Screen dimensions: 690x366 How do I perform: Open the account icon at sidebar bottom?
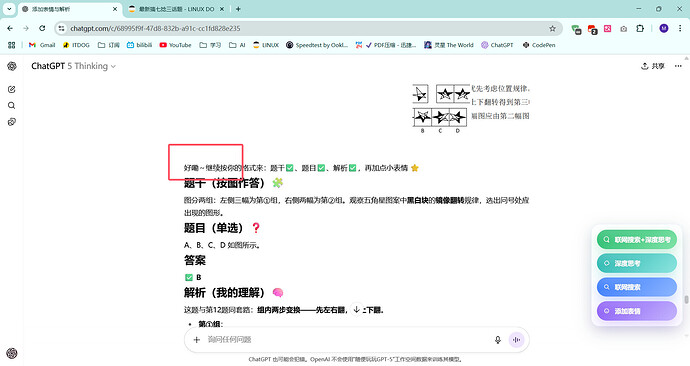12,353
